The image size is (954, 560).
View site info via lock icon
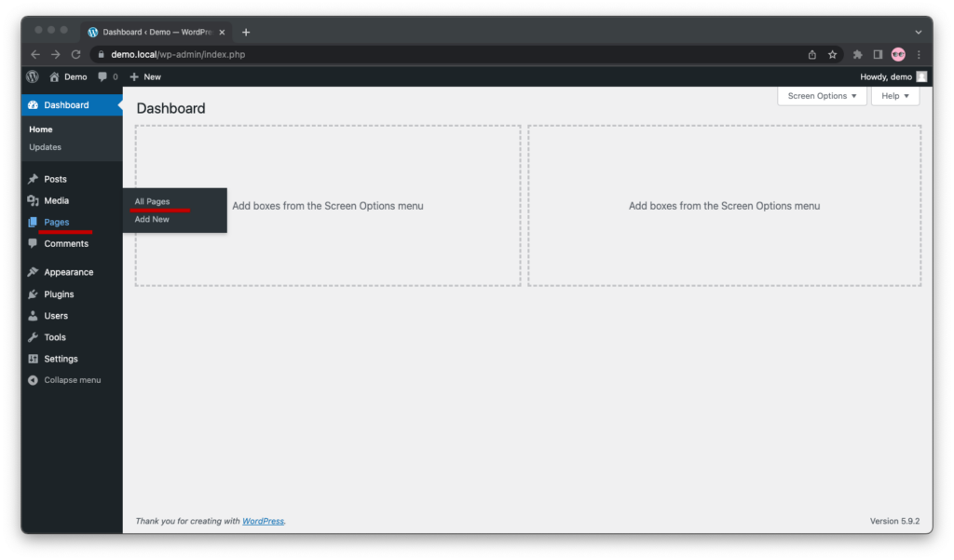[101, 54]
